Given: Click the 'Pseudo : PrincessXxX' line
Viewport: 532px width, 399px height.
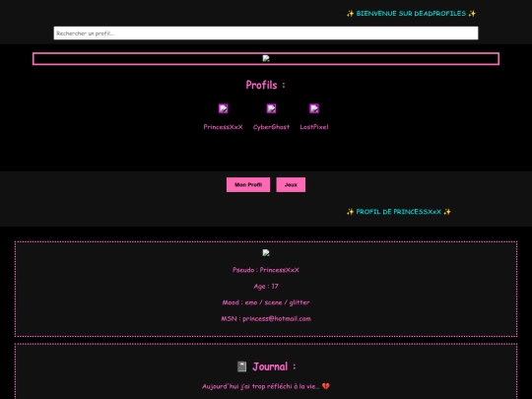Looking at the screenshot, I should 266,270.
